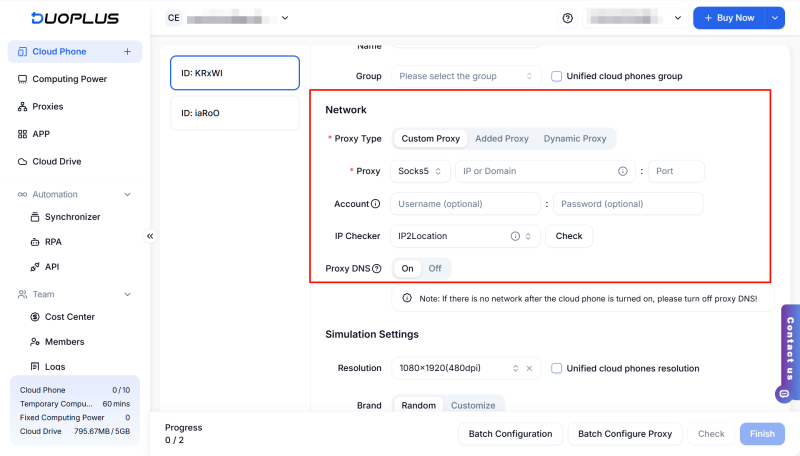Open the group selection dropdown

(466, 76)
